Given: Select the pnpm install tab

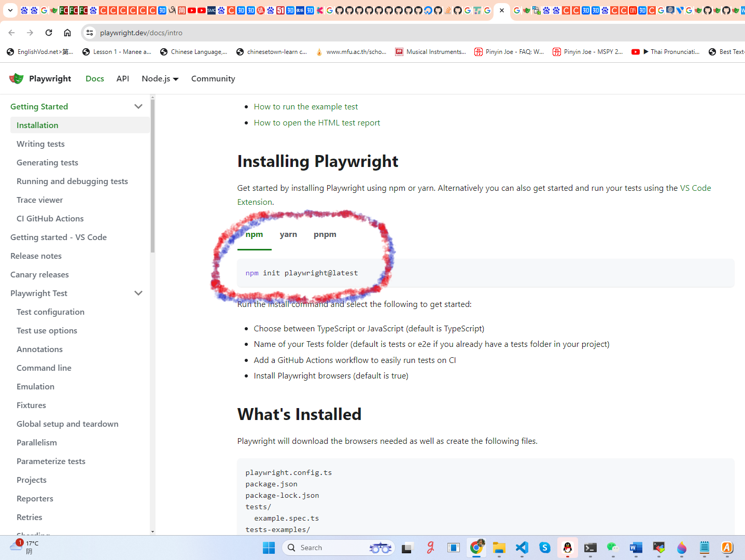Looking at the screenshot, I should click(x=325, y=234).
